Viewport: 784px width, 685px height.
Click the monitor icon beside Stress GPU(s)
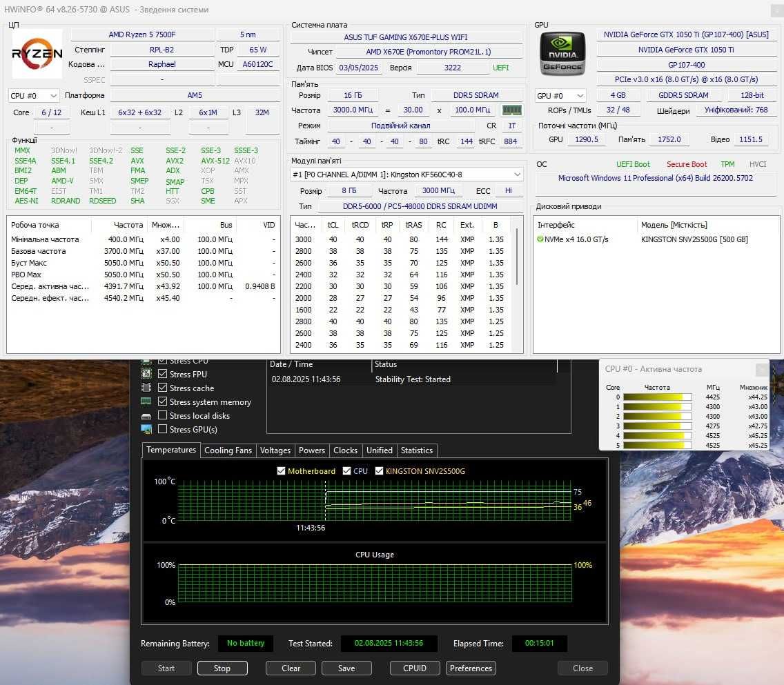coord(146,429)
